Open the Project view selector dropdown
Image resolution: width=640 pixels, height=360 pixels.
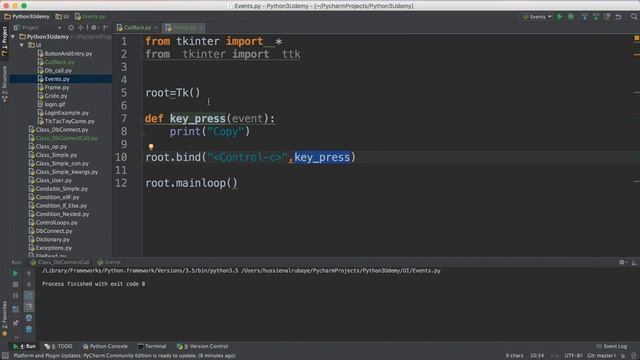coord(37,28)
